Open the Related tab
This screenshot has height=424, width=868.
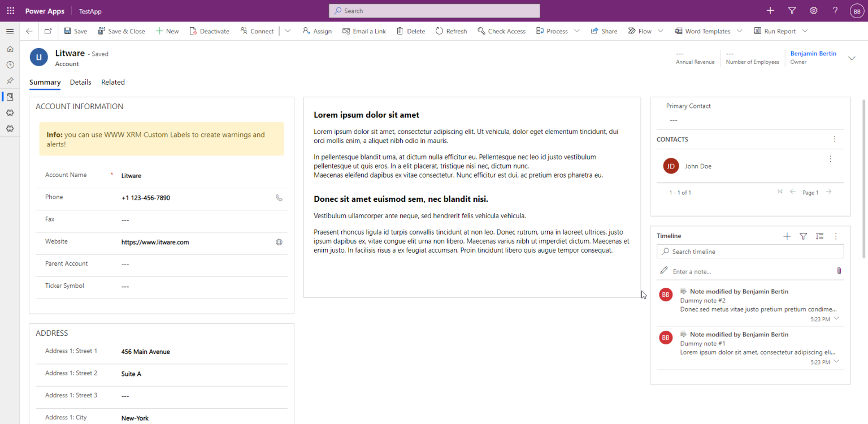tap(112, 82)
